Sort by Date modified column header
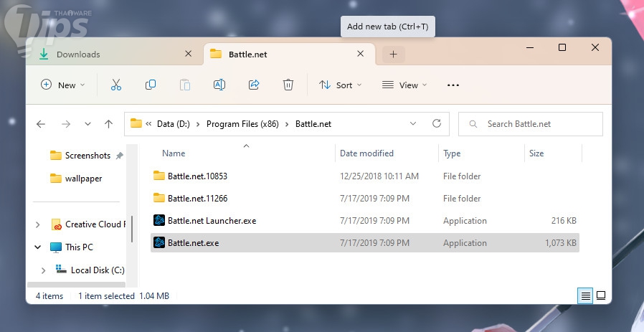The image size is (644, 332). [x=366, y=153]
